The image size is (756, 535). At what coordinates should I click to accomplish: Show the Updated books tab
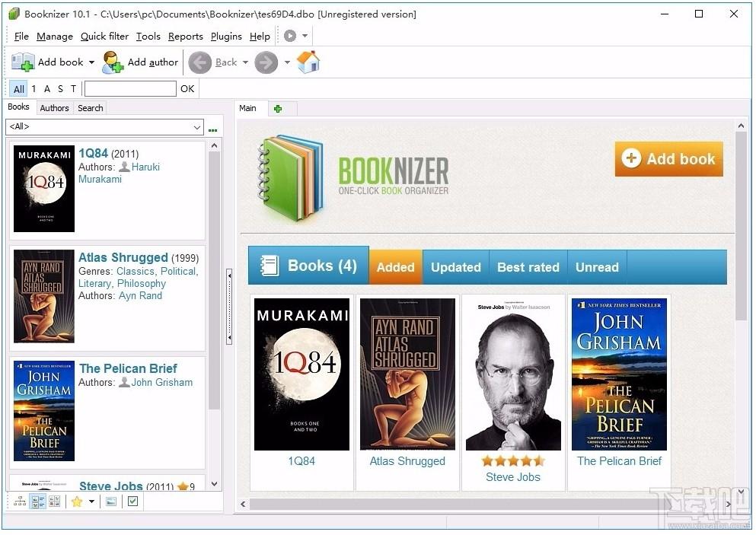456,267
